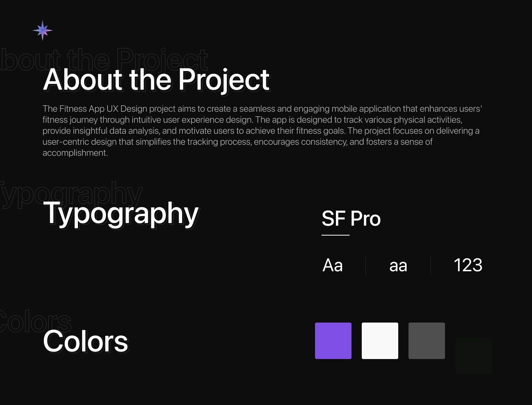This screenshot has width=532, height=405.
Task: Click the "SF Pro" font name
Action: pyautogui.click(x=351, y=218)
